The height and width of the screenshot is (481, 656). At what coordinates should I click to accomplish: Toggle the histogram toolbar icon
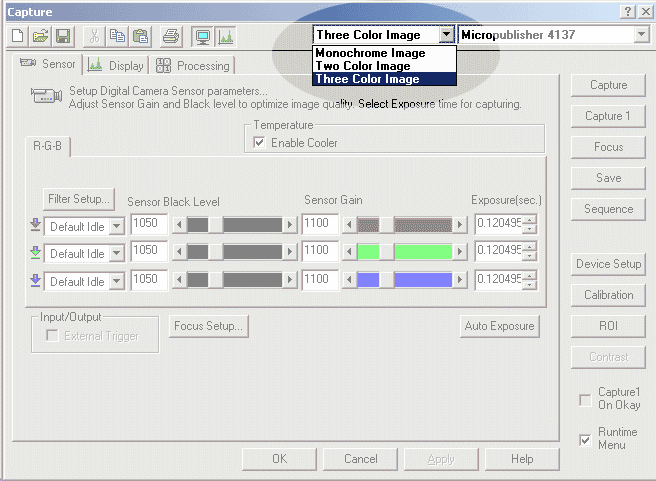coord(225,36)
